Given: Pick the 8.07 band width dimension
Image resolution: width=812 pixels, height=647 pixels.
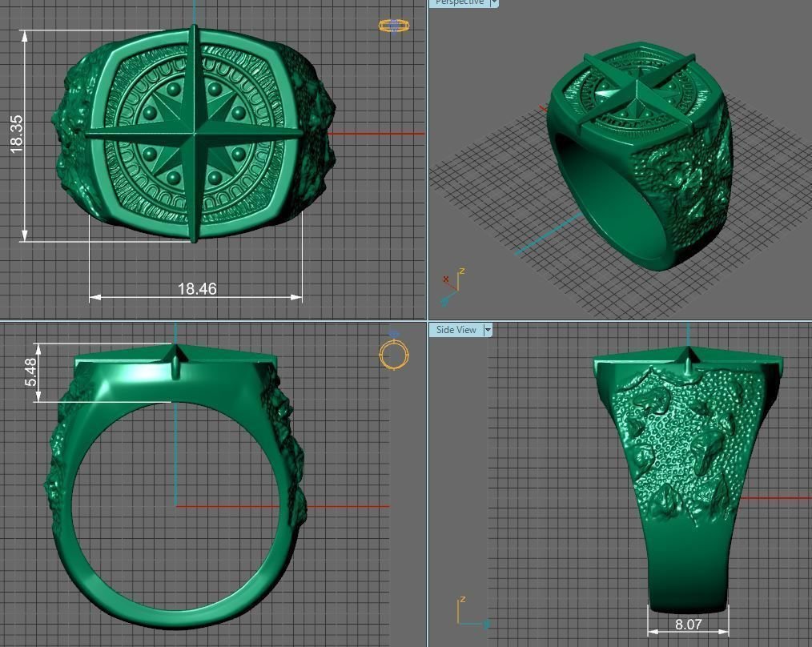Looking at the screenshot, I should 688,624.
